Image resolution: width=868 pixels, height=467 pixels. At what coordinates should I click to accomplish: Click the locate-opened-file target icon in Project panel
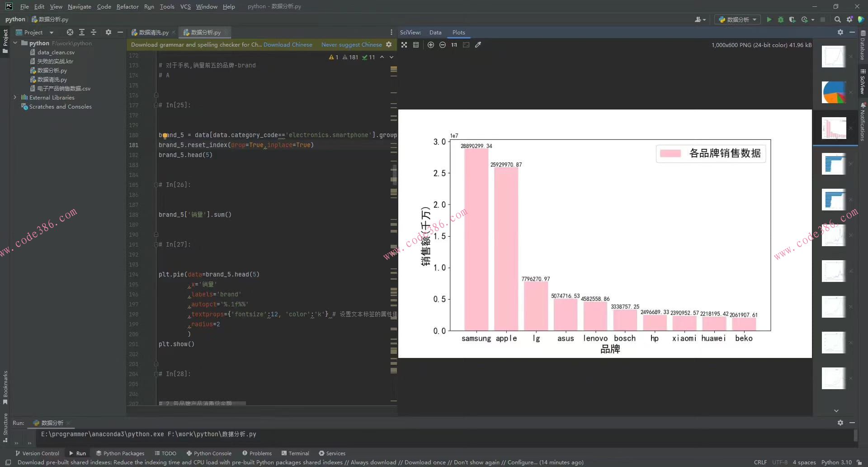70,32
